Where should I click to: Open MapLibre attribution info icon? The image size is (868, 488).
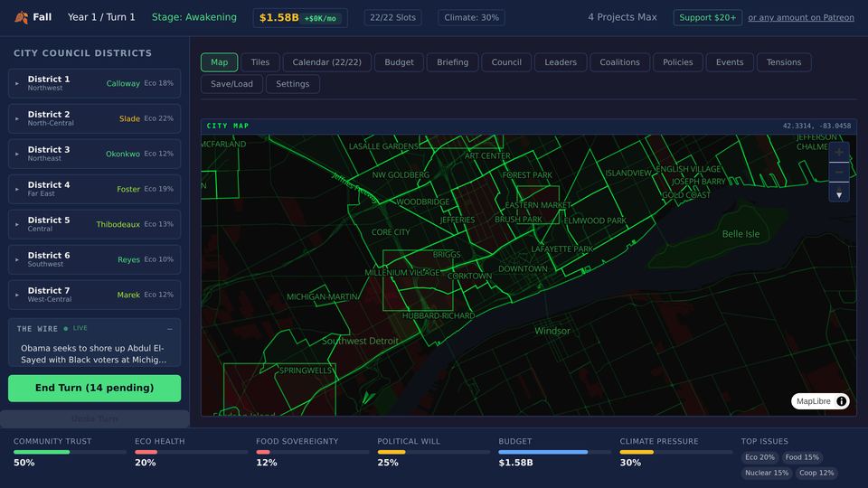pyautogui.click(x=841, y=401)
